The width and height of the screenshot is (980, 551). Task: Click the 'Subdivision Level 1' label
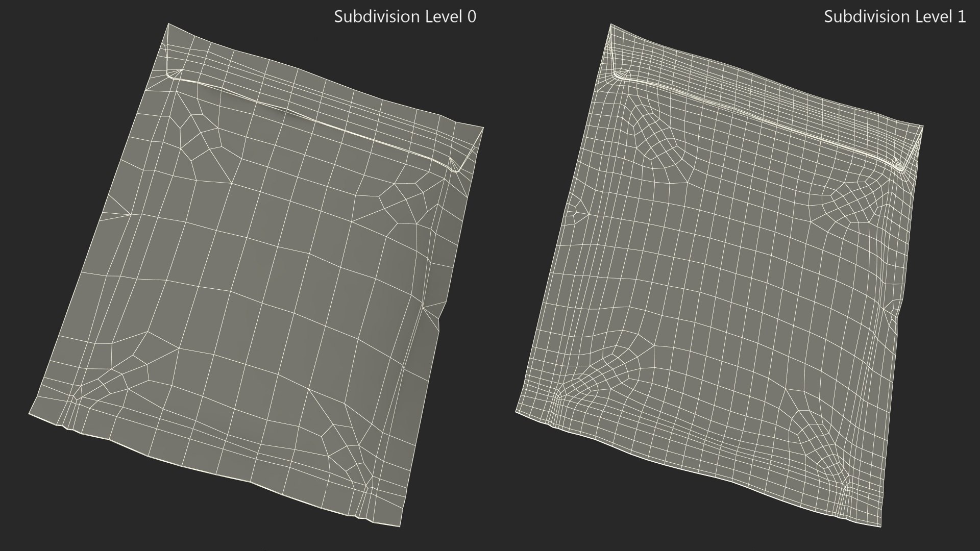895,16
